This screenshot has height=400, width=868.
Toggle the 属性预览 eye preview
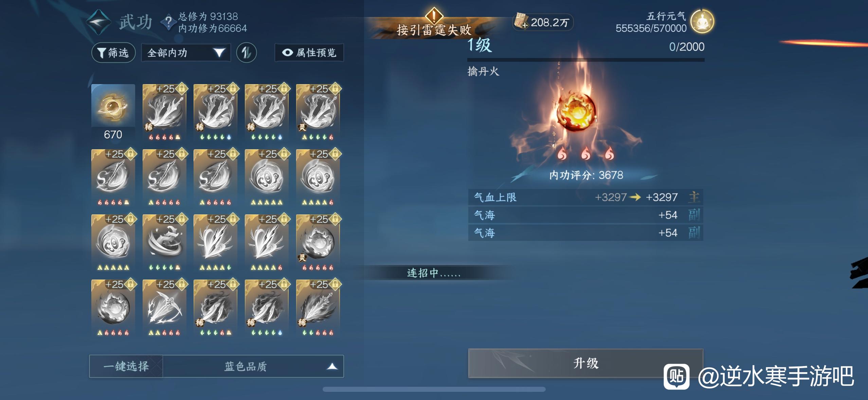pos(309,53)
